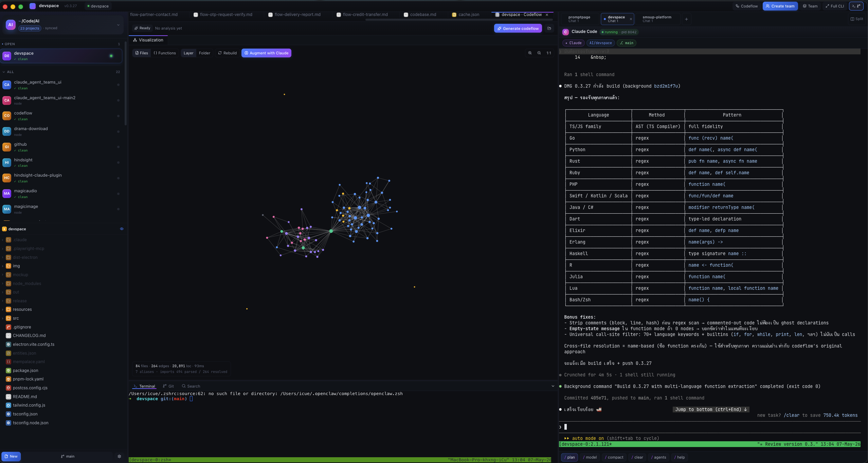
Task: Switch to smsup-platform Chat 1 tab
Action: (x=657, y=19)
